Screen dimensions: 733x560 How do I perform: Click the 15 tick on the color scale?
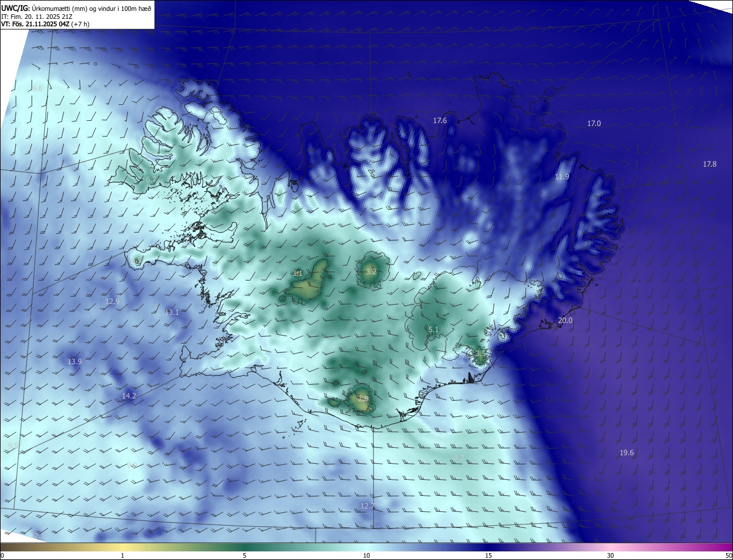488,555
